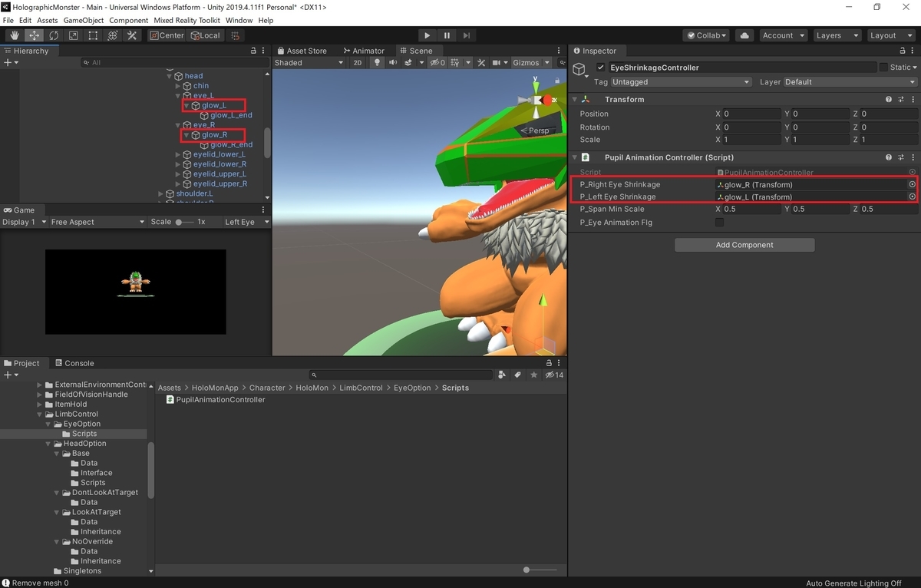Pick object for P_Right Eye Shrinkage
This screenshot has width=921, height=588.
coord(913,184)
